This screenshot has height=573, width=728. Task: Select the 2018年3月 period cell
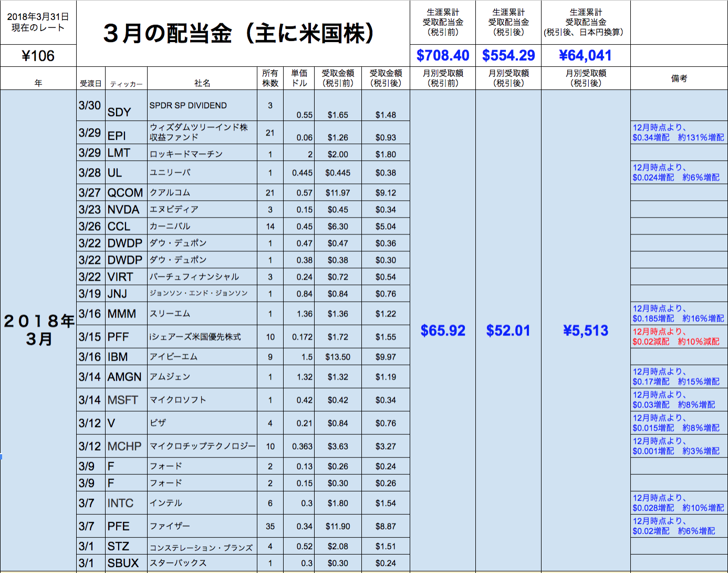[x=38, y=330]
